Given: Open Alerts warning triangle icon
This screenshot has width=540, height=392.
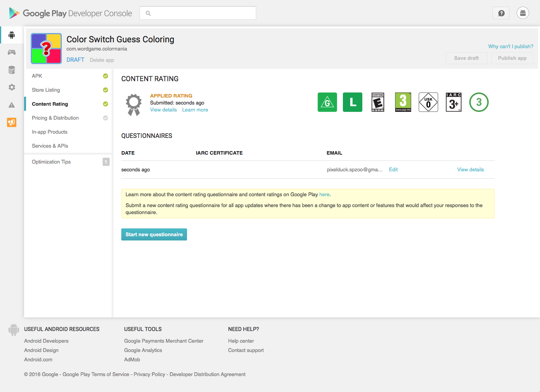Looking at the screenshot, I should pyautogui.click(x=12, y=105).
